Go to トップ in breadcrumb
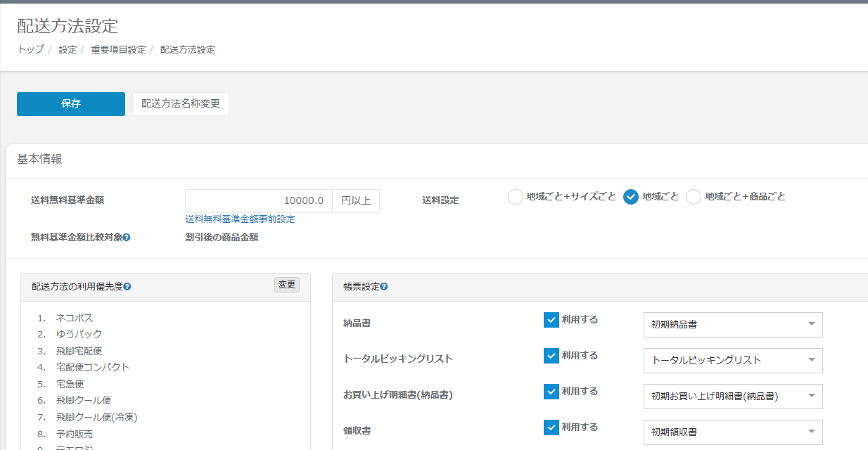 click(x=30, y=50)
